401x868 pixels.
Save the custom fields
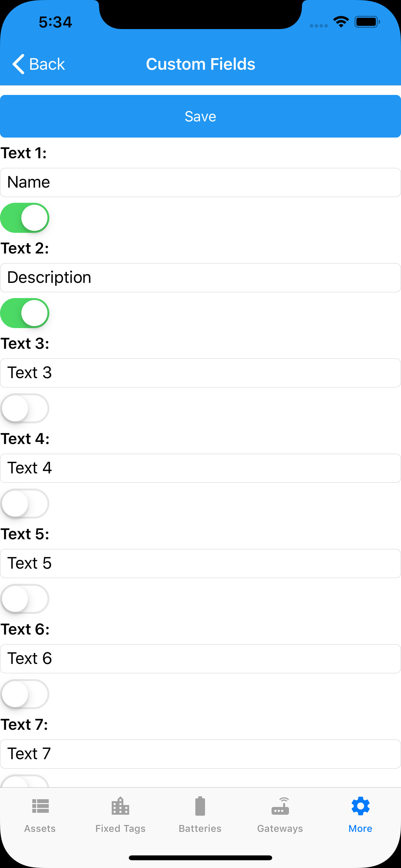point(200,116)
